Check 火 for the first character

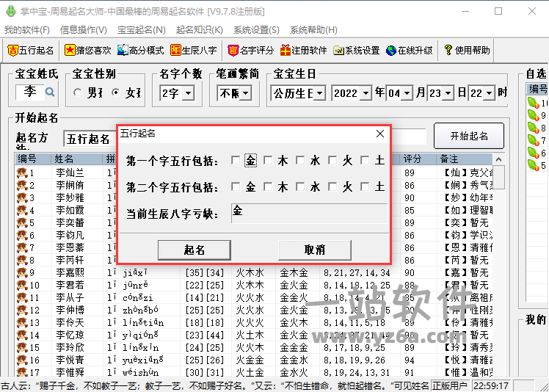(x=332, y=161)
